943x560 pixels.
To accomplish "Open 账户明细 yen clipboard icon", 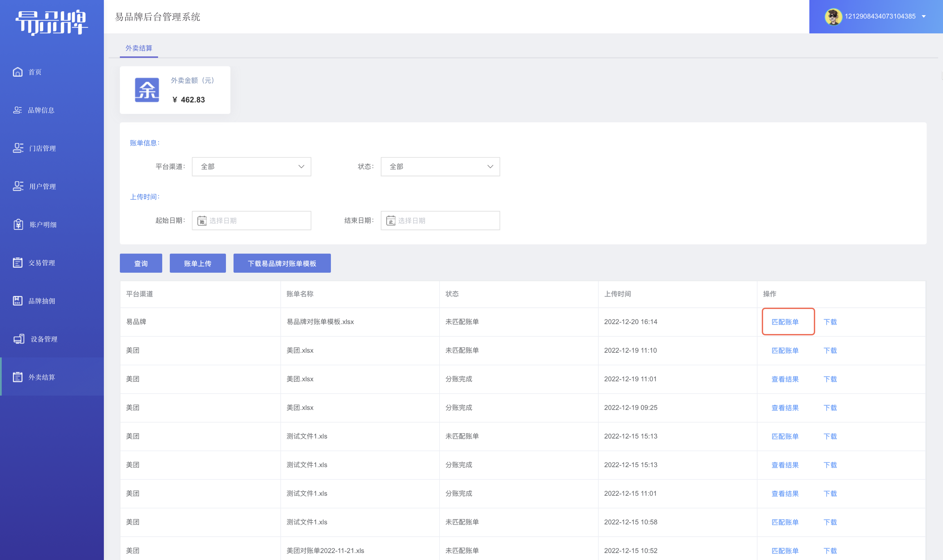I will pyautogui.click(x=18, y=224).
